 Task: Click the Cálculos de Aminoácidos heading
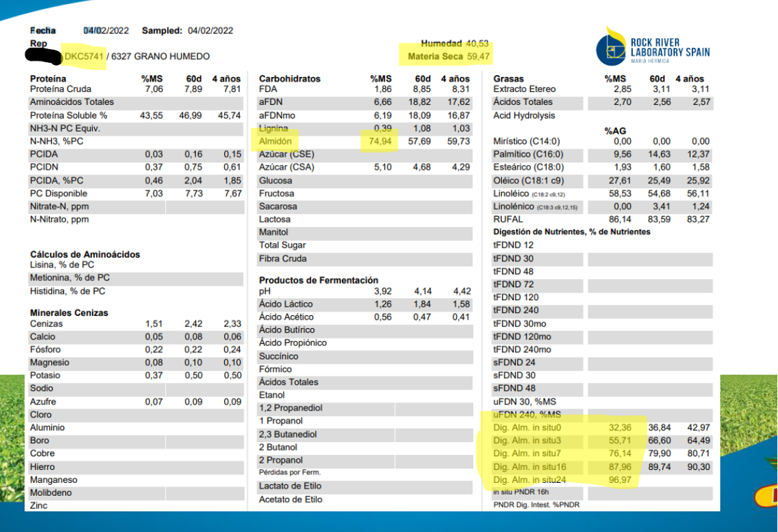click(x=85, y=254)
